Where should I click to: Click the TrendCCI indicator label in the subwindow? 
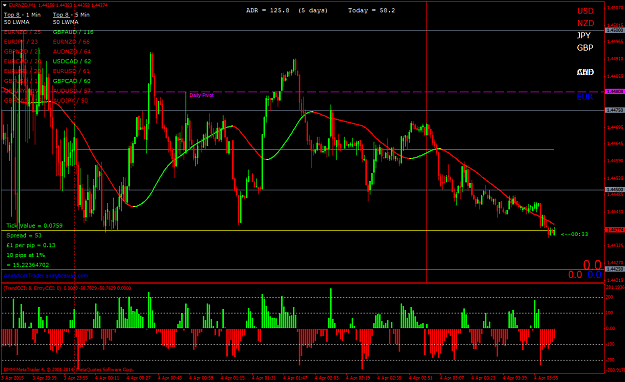coord(67,288)
